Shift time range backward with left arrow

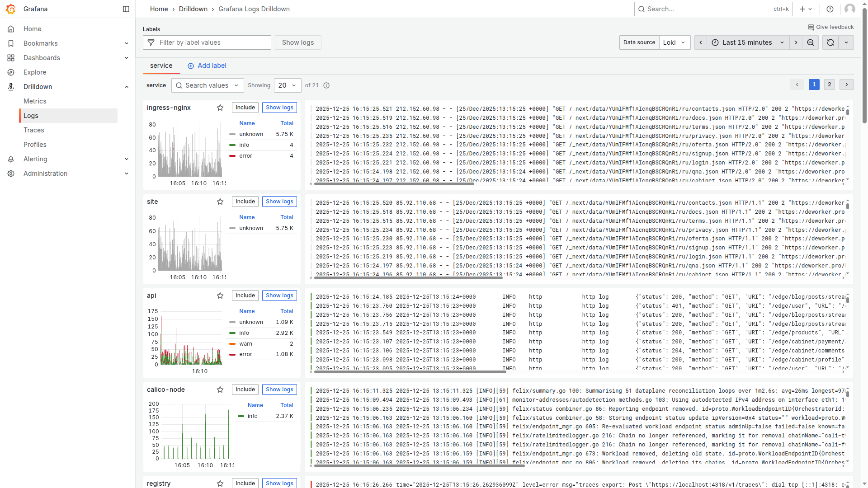701,42
